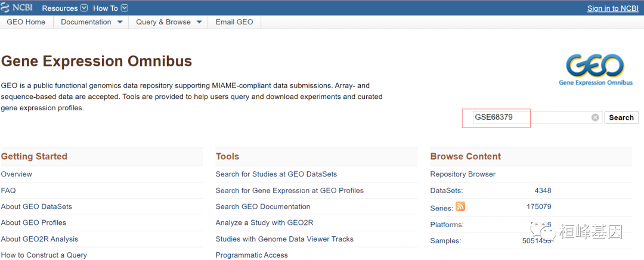644x260 pixels.
Task: Open the FAQ link
Action: coord(8,191)
